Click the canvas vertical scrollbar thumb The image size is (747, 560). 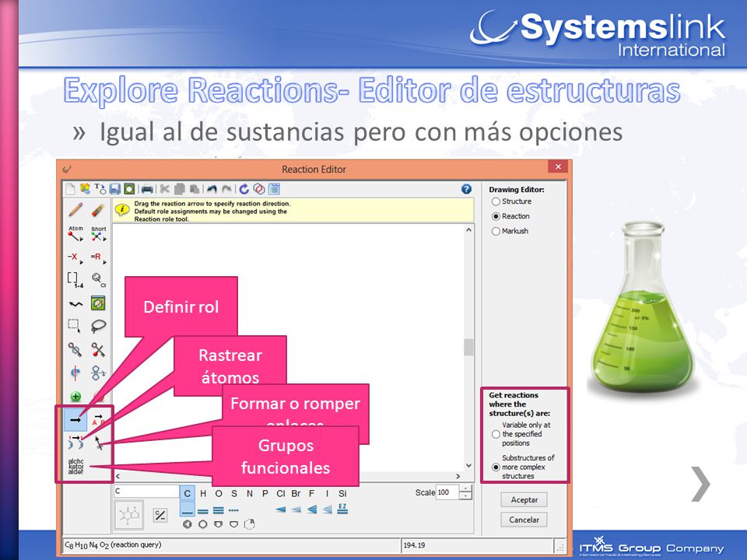click(468, 347)
